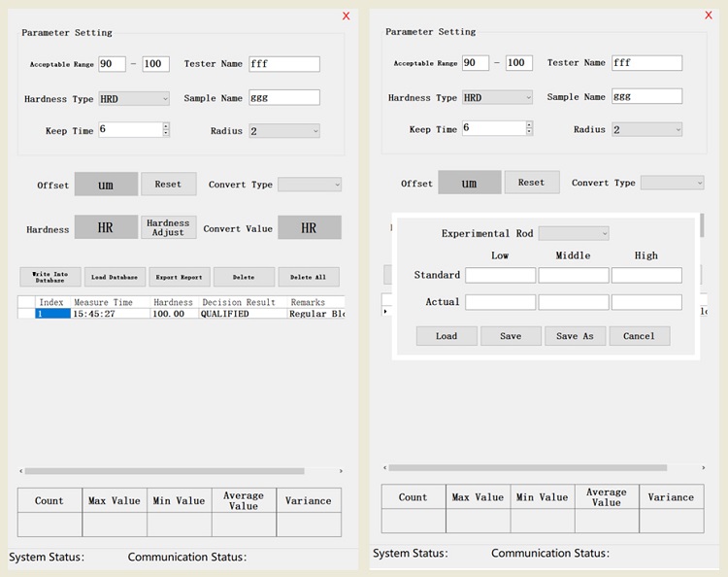
Task: Click Offset um display in left window
Action: click(x=106, y=184)
